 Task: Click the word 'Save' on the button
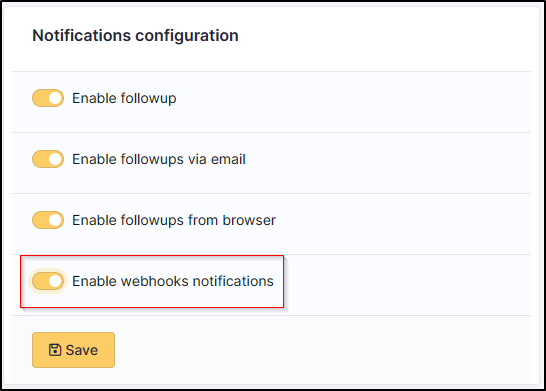tap(82, 350)
